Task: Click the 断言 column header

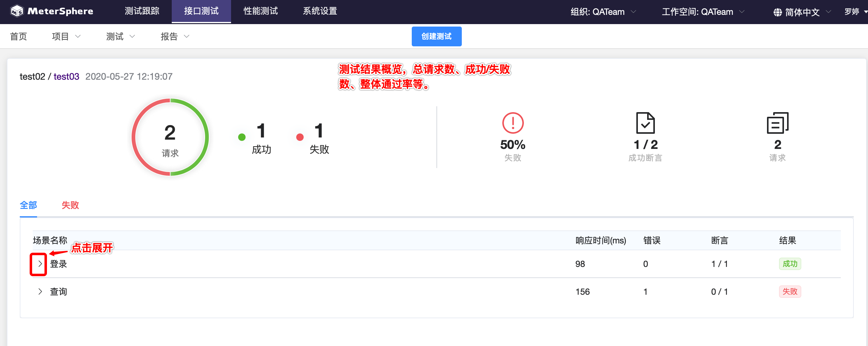Action: coord(719,240)
